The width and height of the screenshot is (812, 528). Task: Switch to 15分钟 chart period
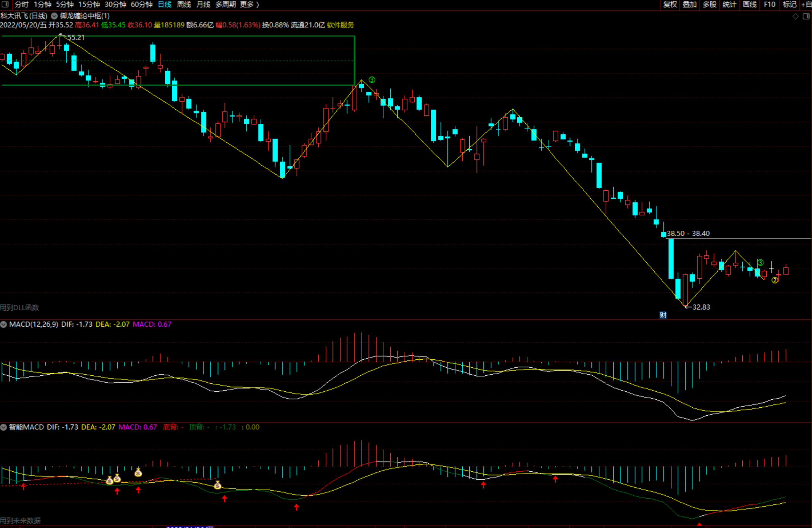(x=89, y=5)
